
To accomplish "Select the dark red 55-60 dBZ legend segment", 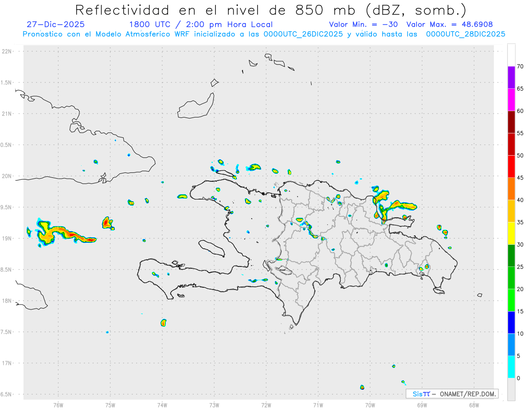I will (x=511, y=122).
